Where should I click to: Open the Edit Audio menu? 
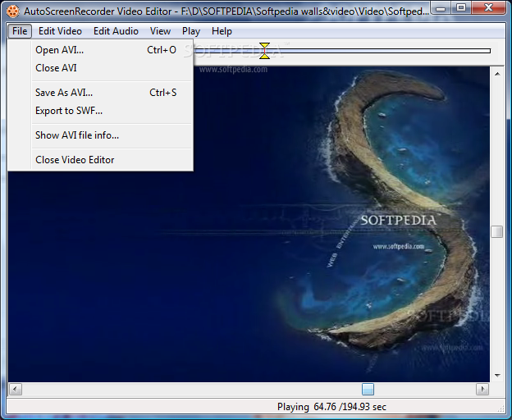click(116, 31)
